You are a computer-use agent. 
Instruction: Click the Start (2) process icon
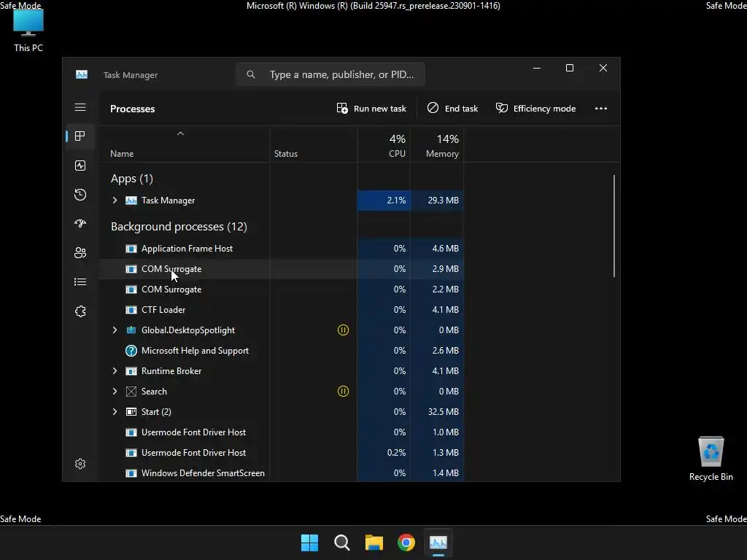point(131,412)
